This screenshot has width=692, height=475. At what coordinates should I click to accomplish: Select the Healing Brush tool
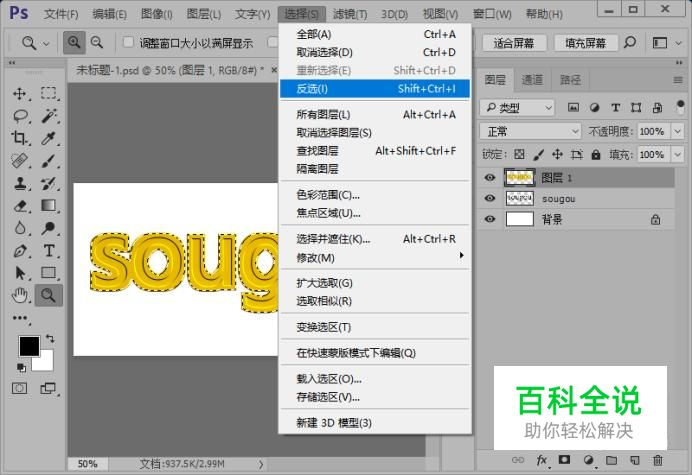pos(20,161)
